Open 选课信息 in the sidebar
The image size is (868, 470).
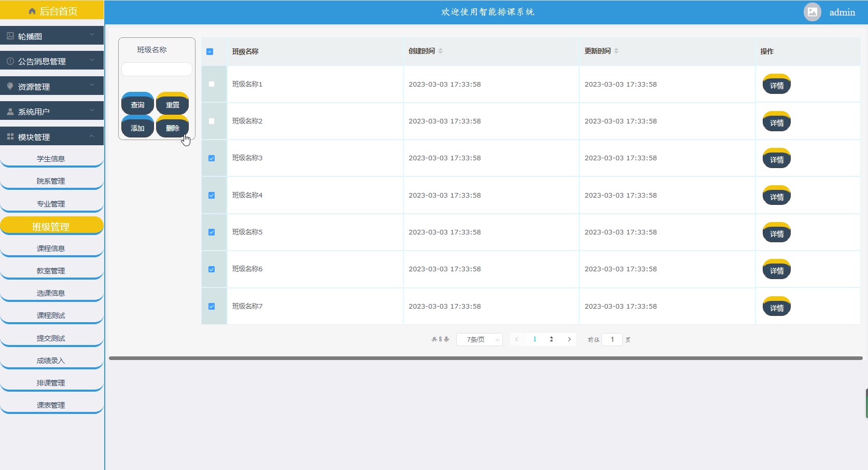point(51,293)
